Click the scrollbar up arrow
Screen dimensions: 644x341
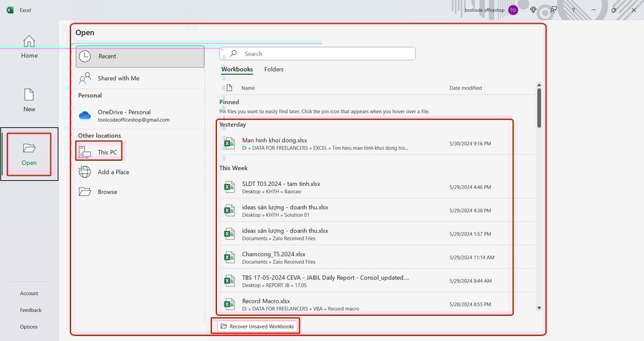[539, 85]
